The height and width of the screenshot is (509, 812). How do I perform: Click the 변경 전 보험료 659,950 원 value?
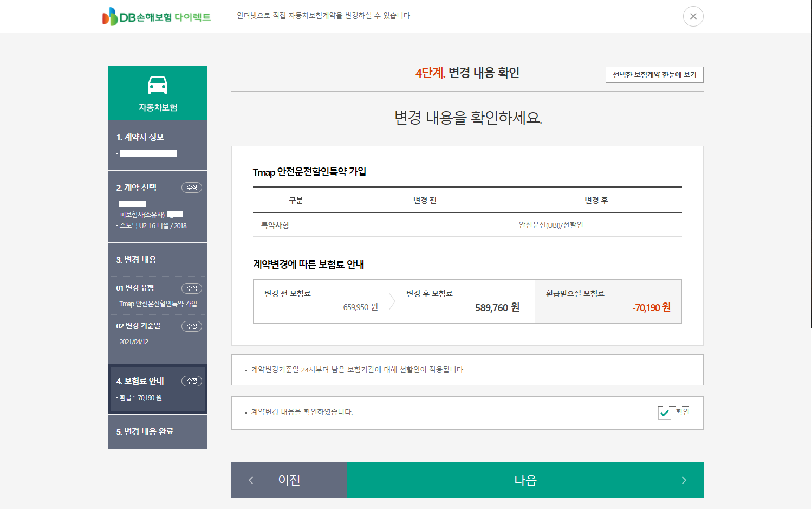pyautogui.click(x=361, y=307)
